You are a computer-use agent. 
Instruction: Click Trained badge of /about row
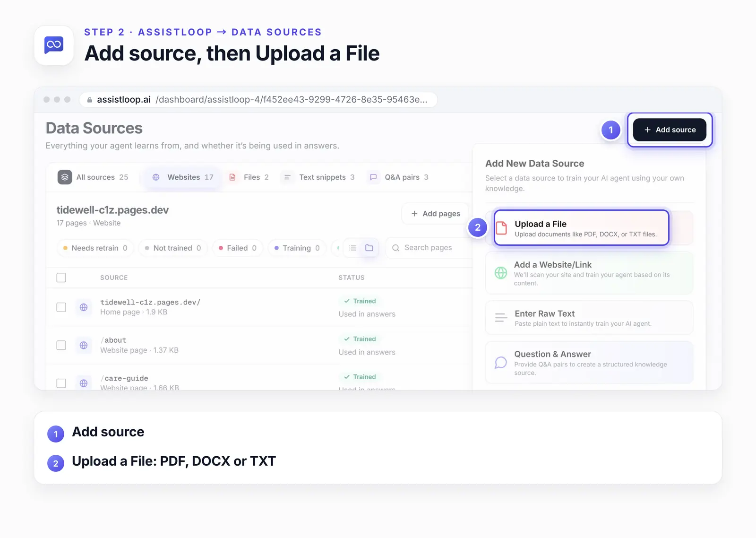(360, 339)
